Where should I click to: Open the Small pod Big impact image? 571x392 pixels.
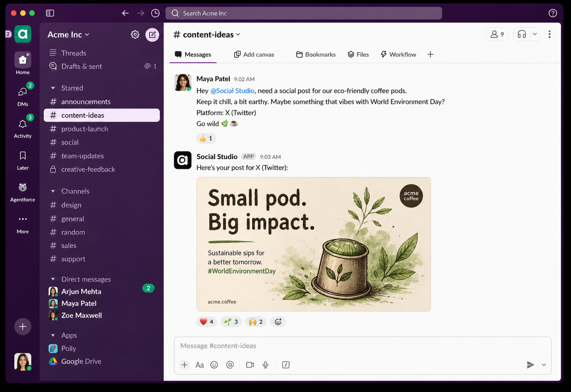point(313,244)
